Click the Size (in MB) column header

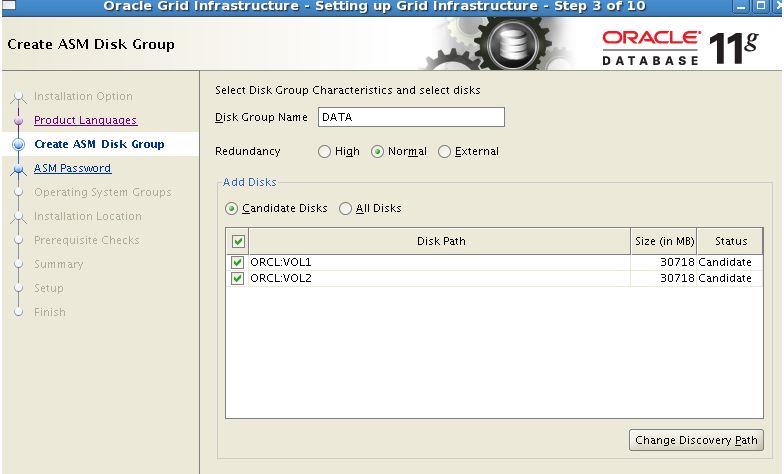pos(664,241)
